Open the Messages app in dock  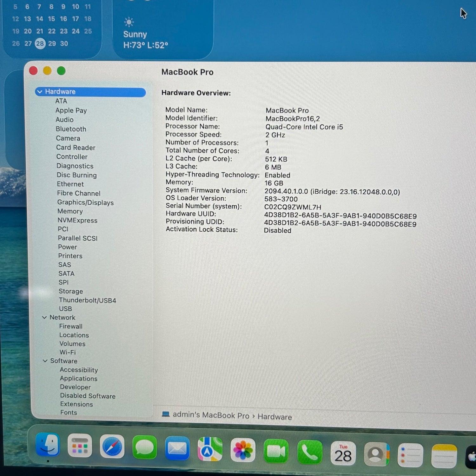click(145, 447)
